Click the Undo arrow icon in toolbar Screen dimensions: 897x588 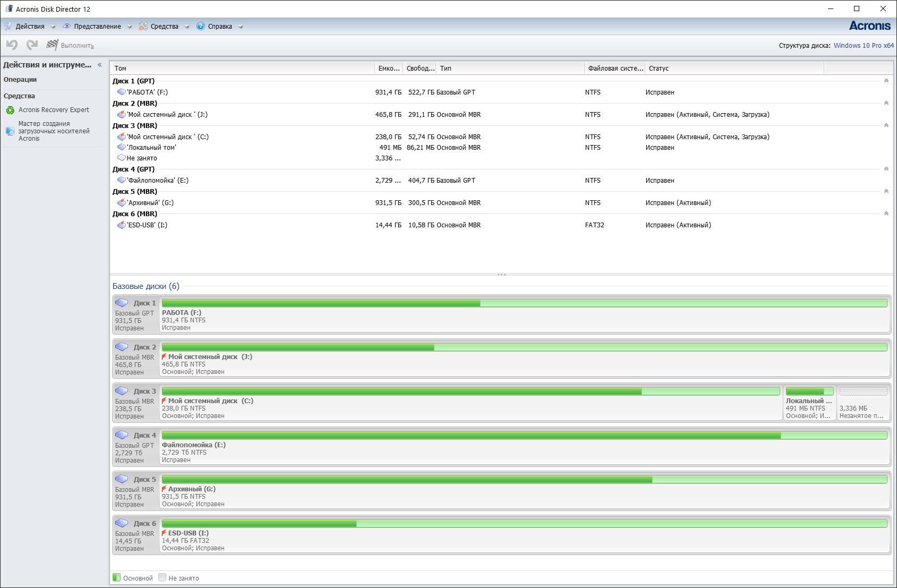tap(12, 45)
